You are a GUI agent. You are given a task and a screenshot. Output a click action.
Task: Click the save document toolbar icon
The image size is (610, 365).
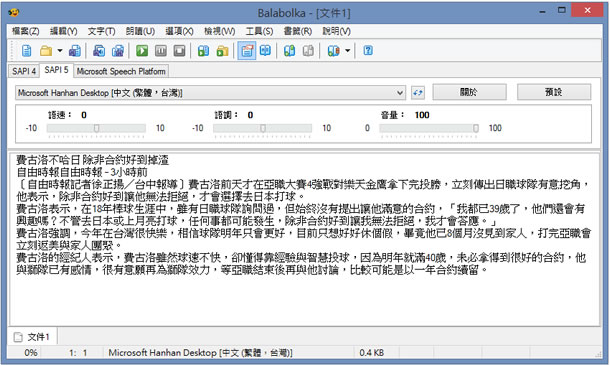coord(75,51)
